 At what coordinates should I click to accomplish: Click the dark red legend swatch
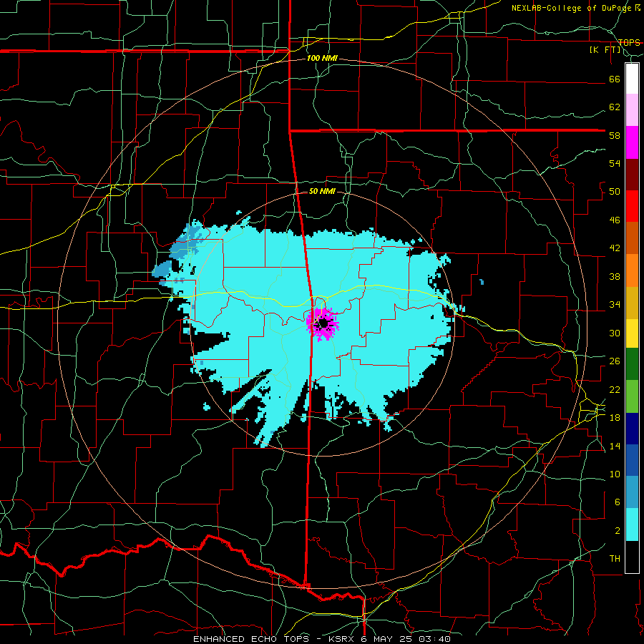click(632, 175)
